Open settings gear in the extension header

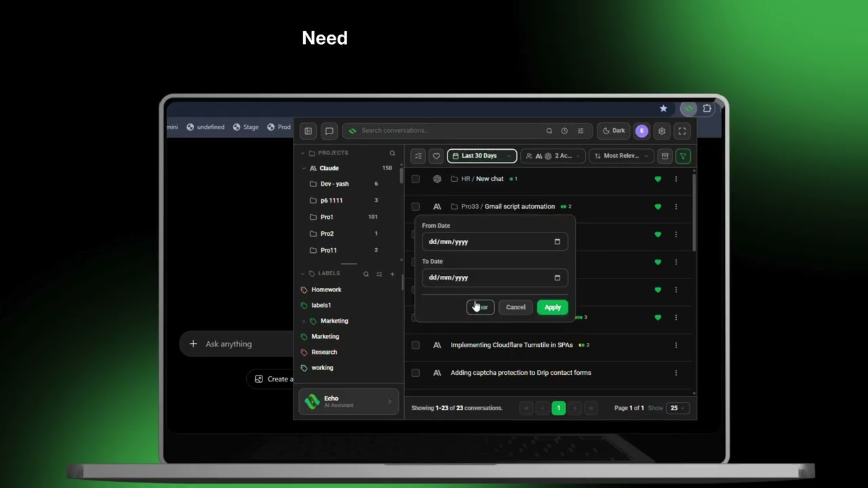[x=662, y=131]
